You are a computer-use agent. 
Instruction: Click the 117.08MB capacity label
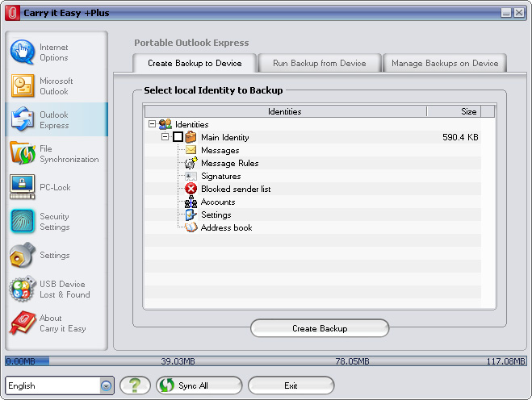[506, 361]
